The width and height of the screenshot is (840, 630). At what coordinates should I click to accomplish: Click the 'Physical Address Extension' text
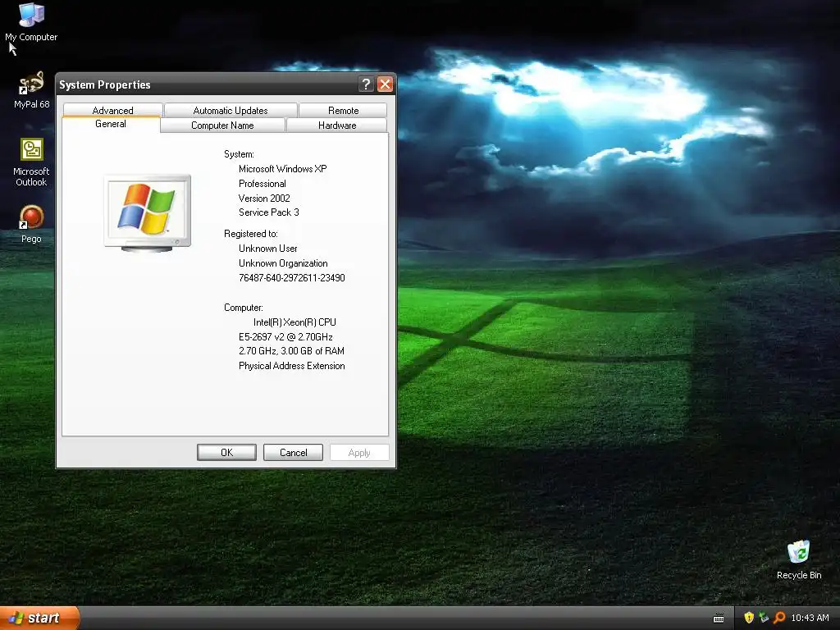(x=291, y=366)
